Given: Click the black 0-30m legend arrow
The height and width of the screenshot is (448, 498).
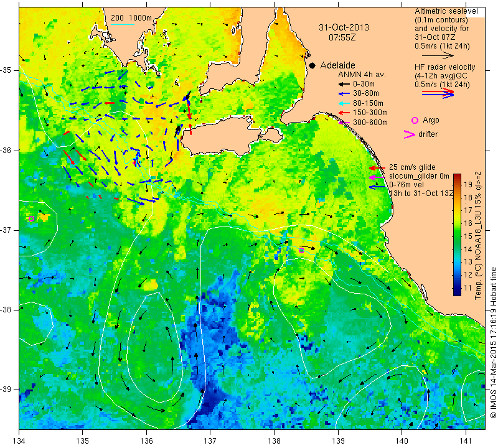Looking at the screenshot, I should tap(344, 85).
